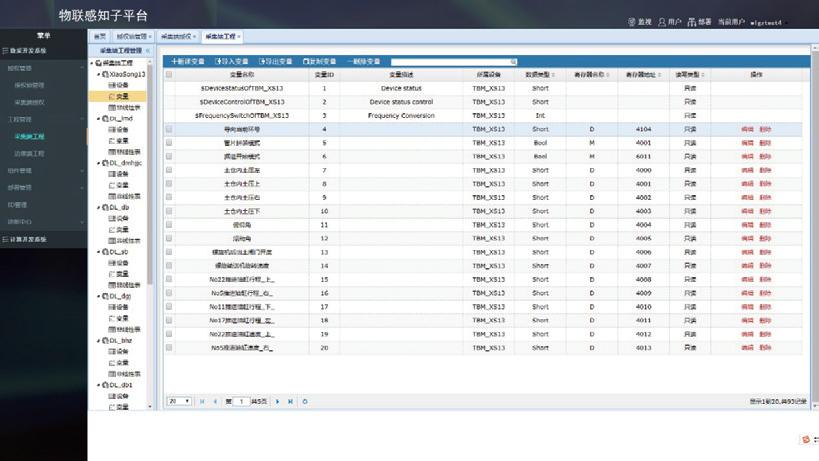This screenshot has height=461, width=819.
Task: Click the delete variable (删除变量) toolbar button
Action: [364, 62]
